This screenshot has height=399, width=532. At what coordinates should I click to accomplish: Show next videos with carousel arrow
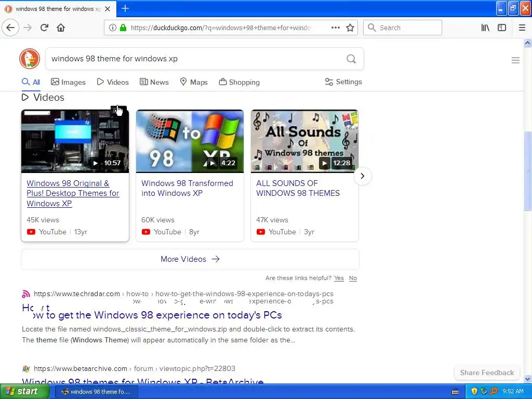click(362, 176)
